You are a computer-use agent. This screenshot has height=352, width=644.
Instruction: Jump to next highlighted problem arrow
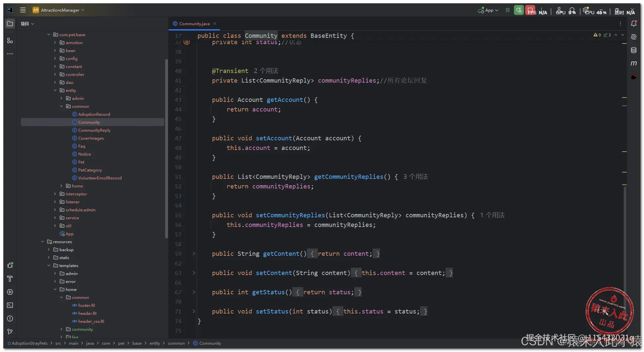coord(623,35)
